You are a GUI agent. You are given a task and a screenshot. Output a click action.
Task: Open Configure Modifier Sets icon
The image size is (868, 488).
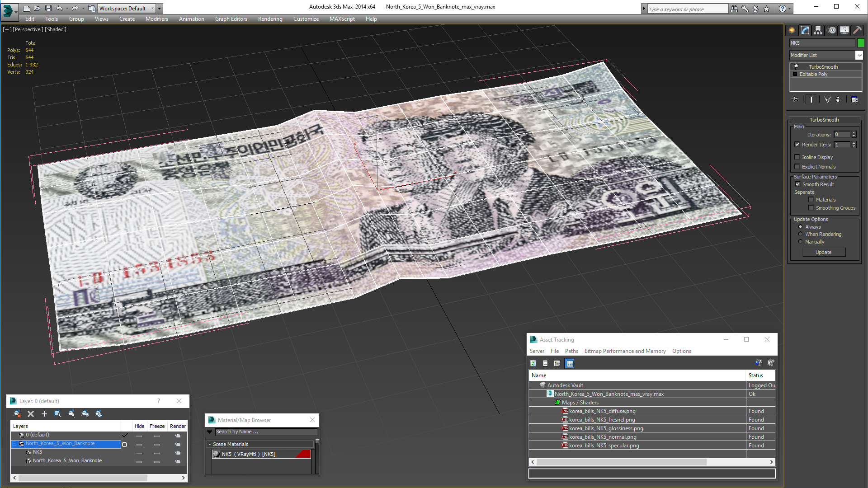854,99
